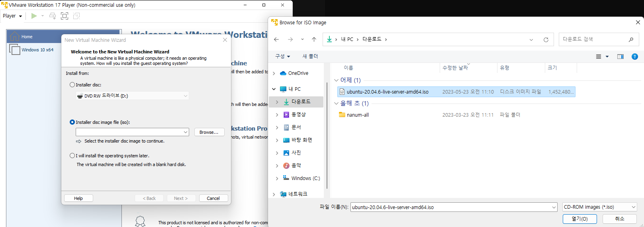Viewport: 644px width, 227px height.
Task: Click the change view layout icon
Action: [x=598, y=57]
